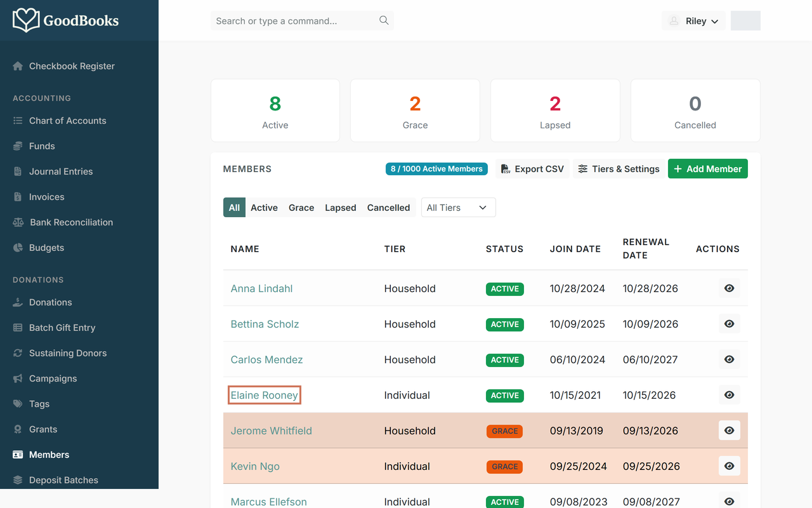Open Tiers & Settings
This screenshot has width=812, height=508.
[x=619, y=169]
